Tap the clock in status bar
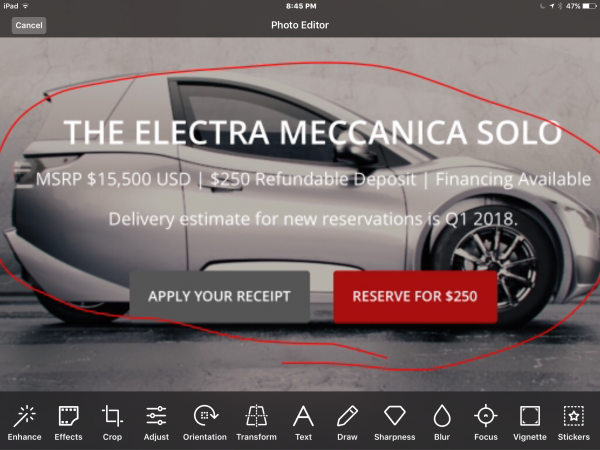Screen dimensions: 600x450 (301, 6)
